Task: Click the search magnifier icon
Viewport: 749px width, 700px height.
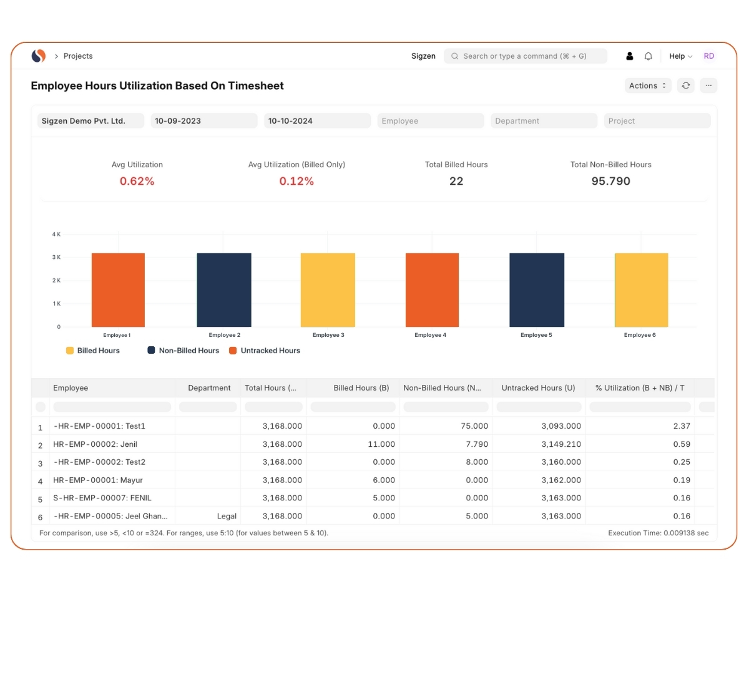Action: (455, 56)
